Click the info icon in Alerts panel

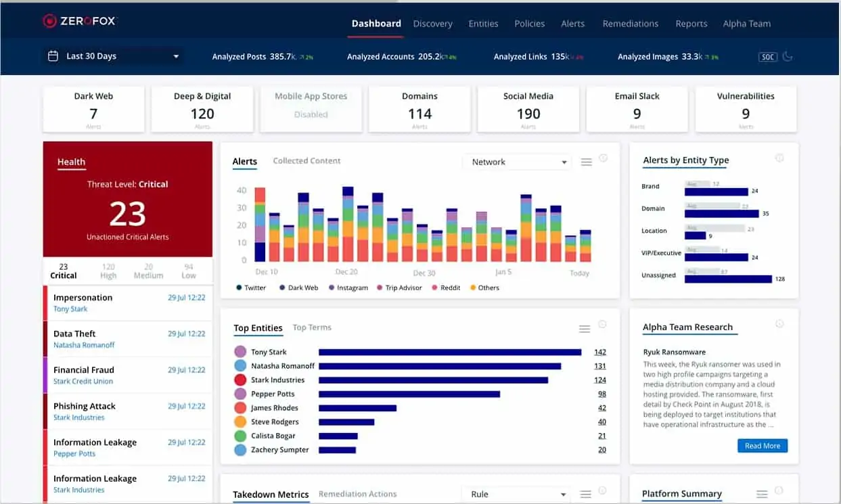point(603,158)
